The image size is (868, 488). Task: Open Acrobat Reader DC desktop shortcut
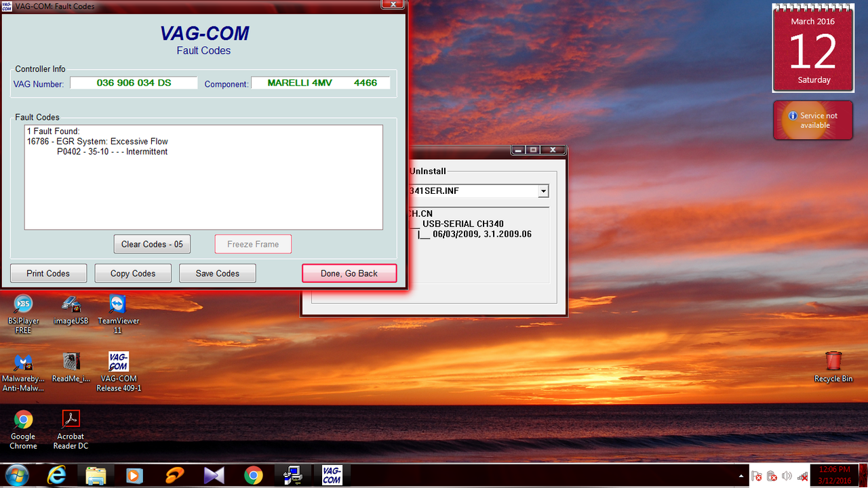click(x=71, y=430)
